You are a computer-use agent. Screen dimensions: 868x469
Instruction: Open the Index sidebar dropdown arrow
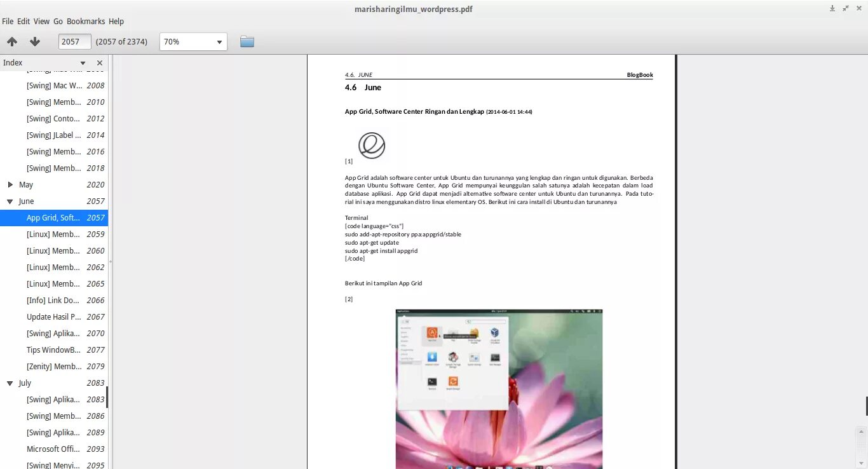coord(83,63)
